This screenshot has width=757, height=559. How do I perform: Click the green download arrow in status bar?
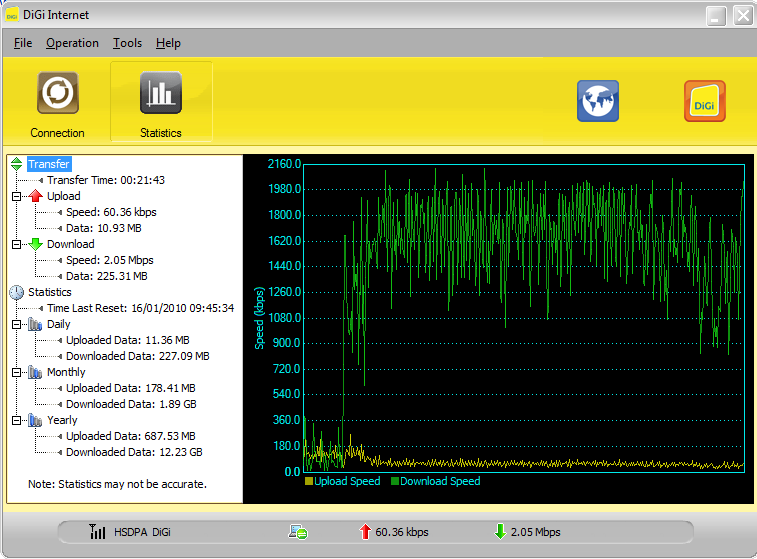[500, 532]
